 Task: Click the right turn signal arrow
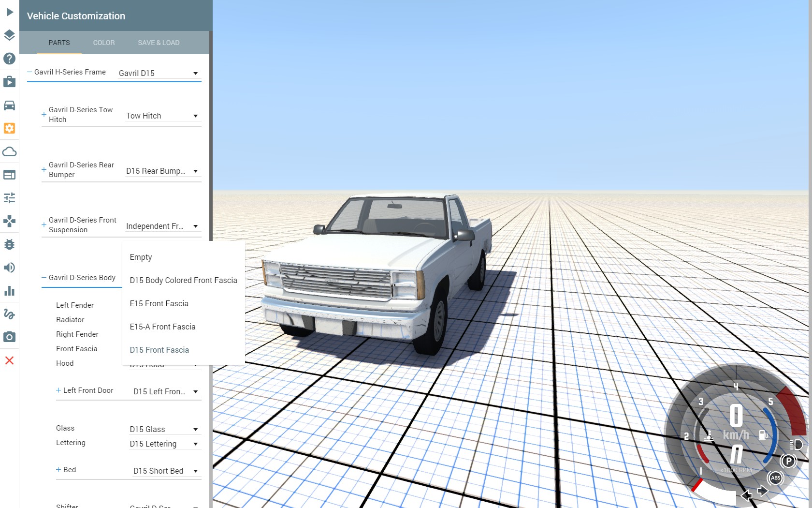(763, 491)
